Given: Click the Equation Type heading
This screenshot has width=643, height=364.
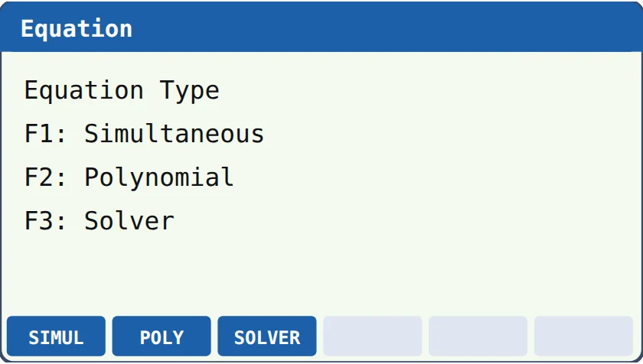Looking at the screenshot, I should [x=122, y=91].
